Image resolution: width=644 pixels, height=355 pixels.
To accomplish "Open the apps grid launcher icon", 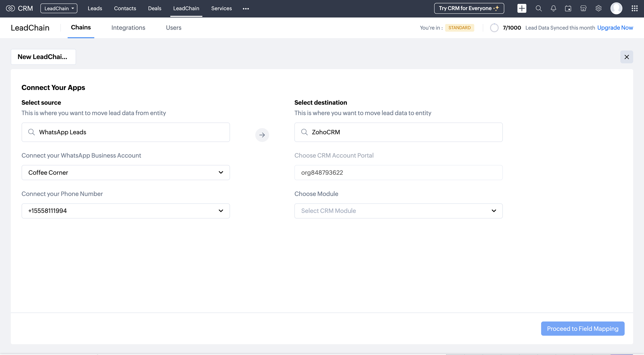I will coord(634,8).
